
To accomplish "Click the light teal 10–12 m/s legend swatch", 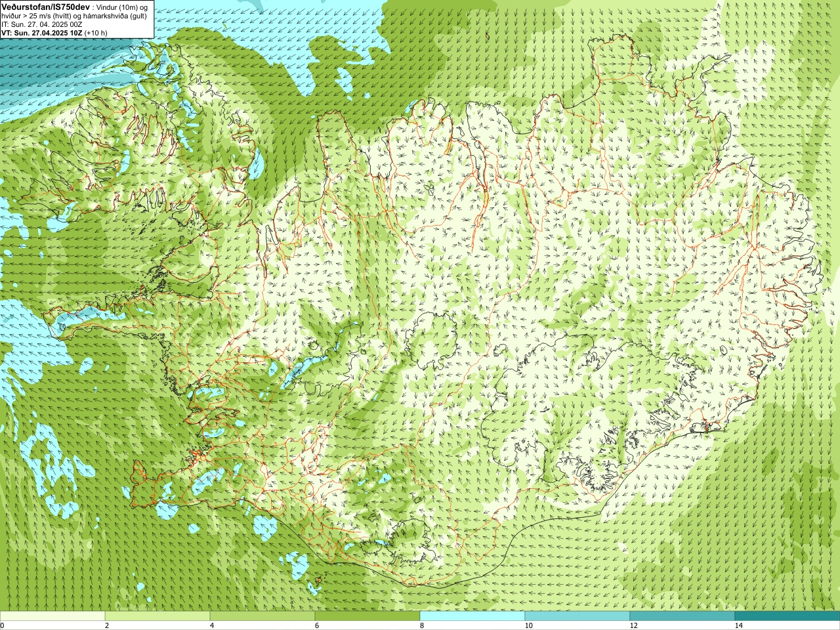I will (x=577, y=617).
